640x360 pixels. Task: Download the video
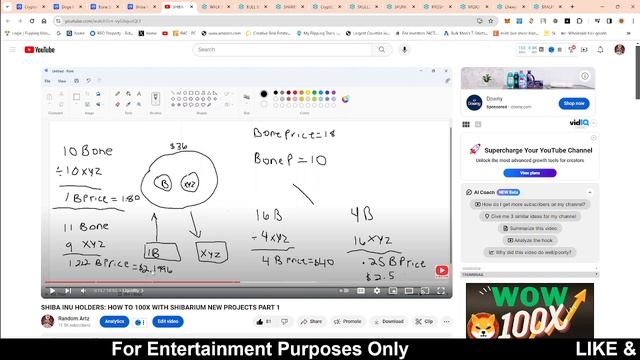pyautogui.click(x=389, y=322)
